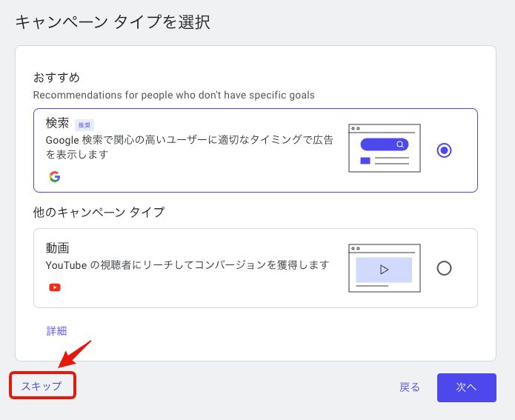Screen dimensions: 515x420
Task: Click the スキップ button
Action: (42, 385)
